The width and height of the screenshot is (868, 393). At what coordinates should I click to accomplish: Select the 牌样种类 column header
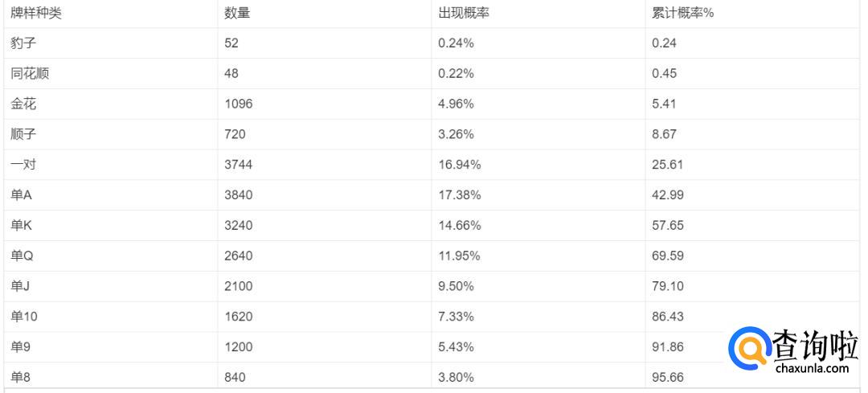[36, 14]
